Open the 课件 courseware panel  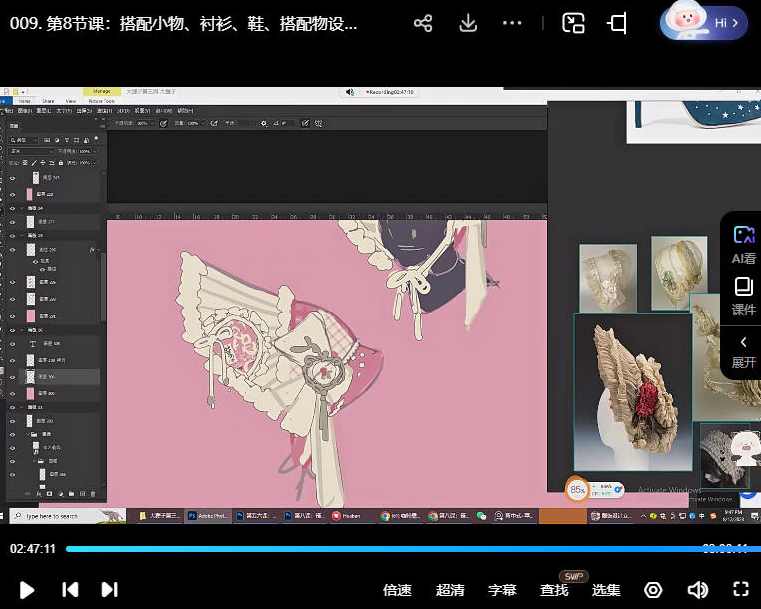[743, 297]
